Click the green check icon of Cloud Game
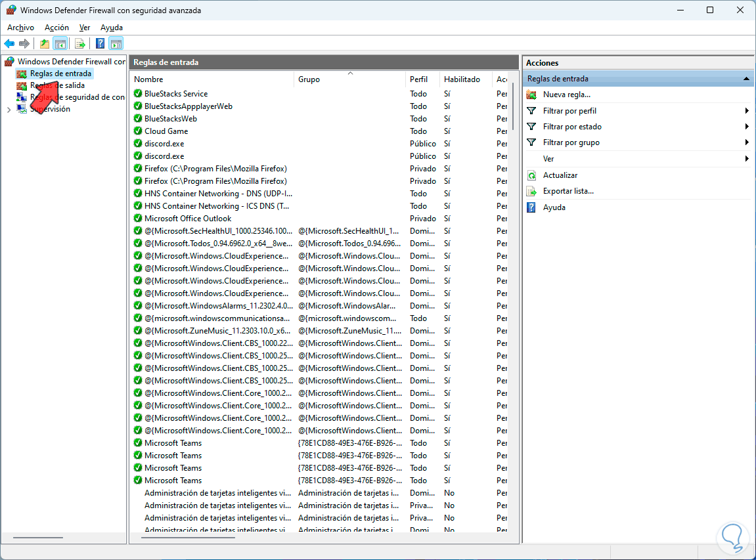This screenshot has height=560, width=756. 138,131
